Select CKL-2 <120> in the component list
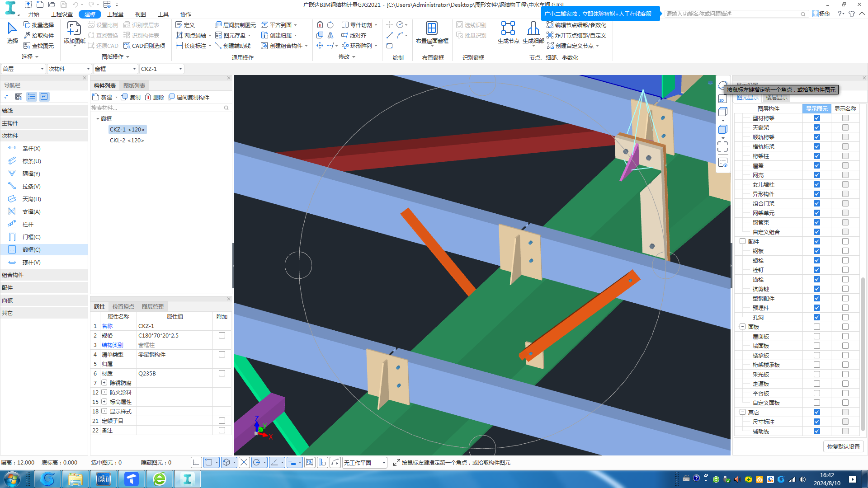Screen dimensions: 868x488 pyautogui.click(x=127, y=141)
